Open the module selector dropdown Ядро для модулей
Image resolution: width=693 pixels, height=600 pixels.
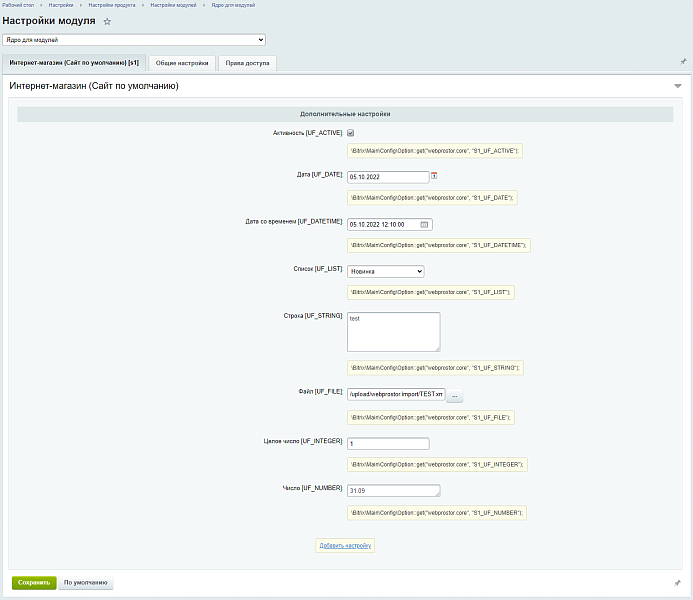134,40
